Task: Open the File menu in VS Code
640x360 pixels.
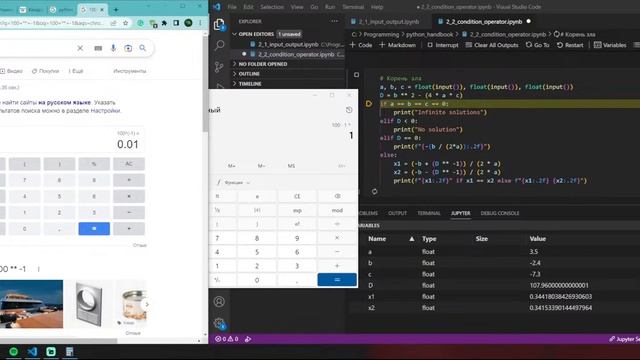Action: (232, 7)
